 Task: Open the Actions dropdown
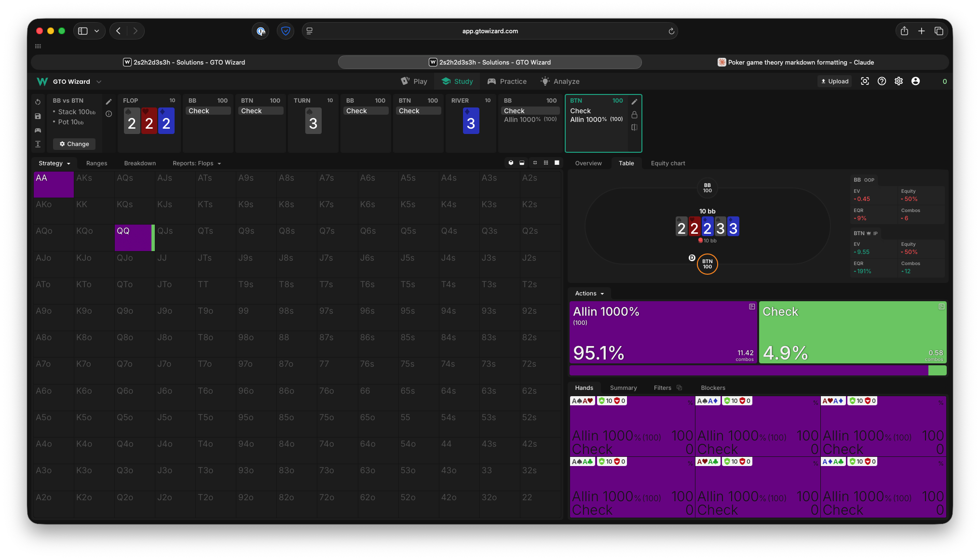(x=589, y=293)
